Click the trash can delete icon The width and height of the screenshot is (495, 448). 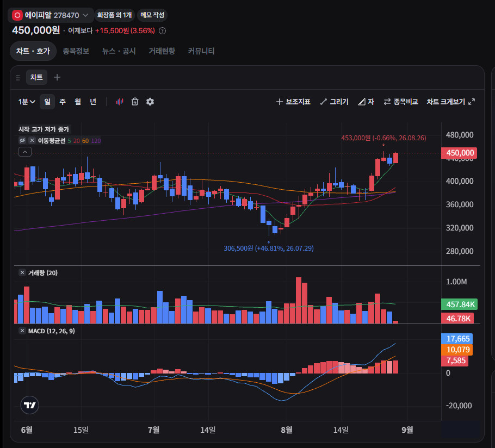(x=135, y=102)
